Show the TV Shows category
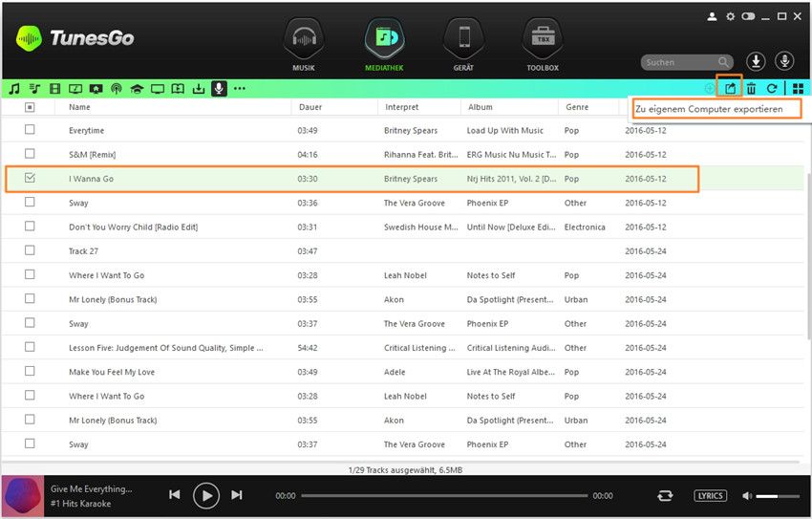 point(158,89)
